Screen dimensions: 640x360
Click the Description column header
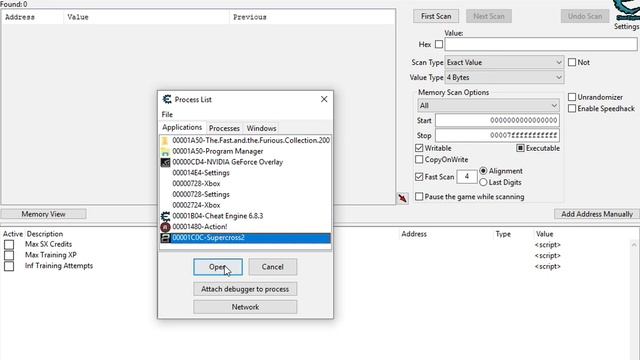(45, 234)
